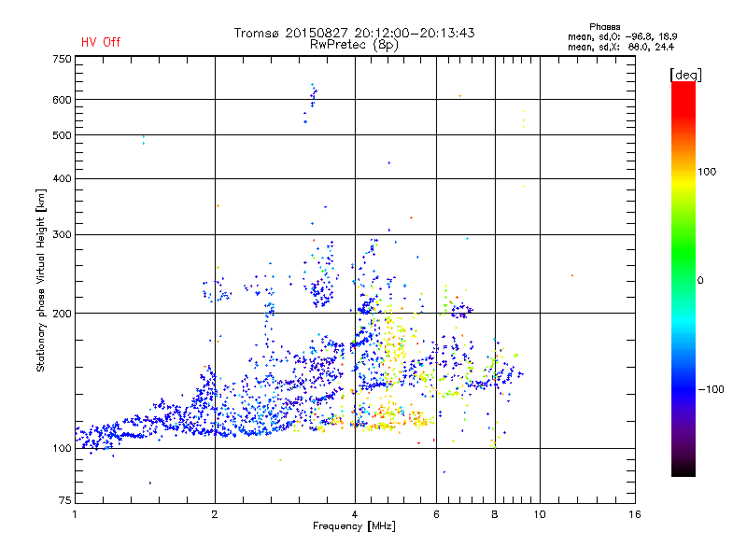Click the plot title 'Tromsø 20150827 20:12:00-20:13:43'
The height and width of the screenshot is (560, 747).
(x=354, y=33)
